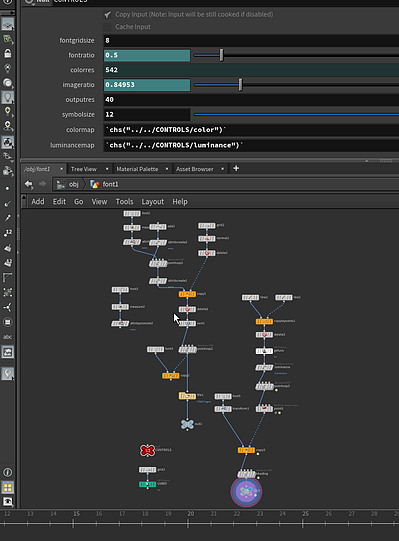Image resolution: width=399 pixels, height=541 pixels.
Task: Go forward with the right arrow button
Action: (x=42, y=184)
